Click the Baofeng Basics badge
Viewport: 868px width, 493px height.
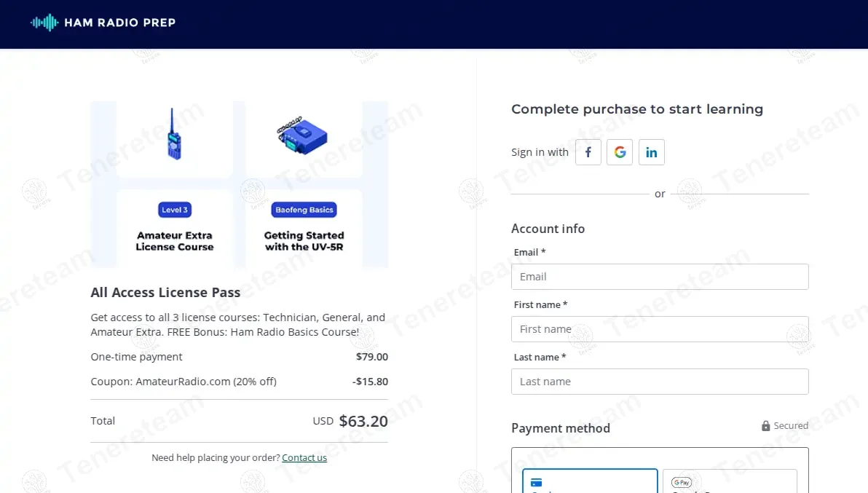click(304, 210)
